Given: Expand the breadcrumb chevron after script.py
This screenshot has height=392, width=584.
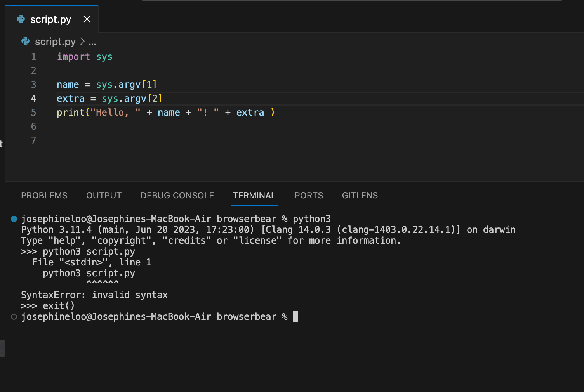Looking at the screenshot, I should (x=82, y=41).
